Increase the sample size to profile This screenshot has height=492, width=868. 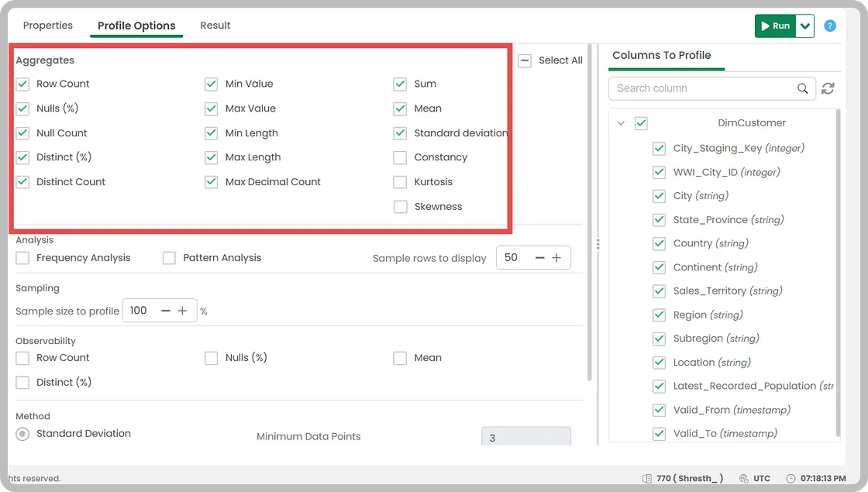(x=182, y=311)
